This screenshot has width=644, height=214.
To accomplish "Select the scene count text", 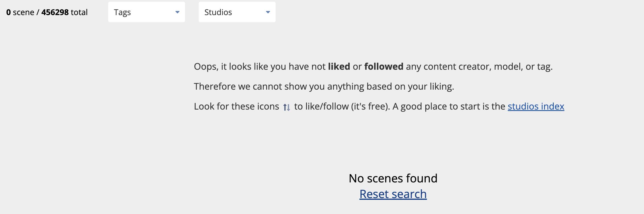I will coord(47,12).
